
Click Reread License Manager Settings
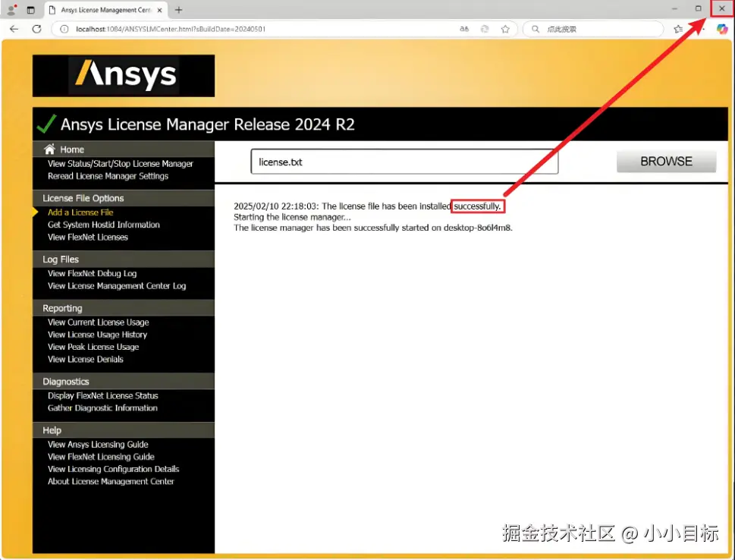(108, 176)
